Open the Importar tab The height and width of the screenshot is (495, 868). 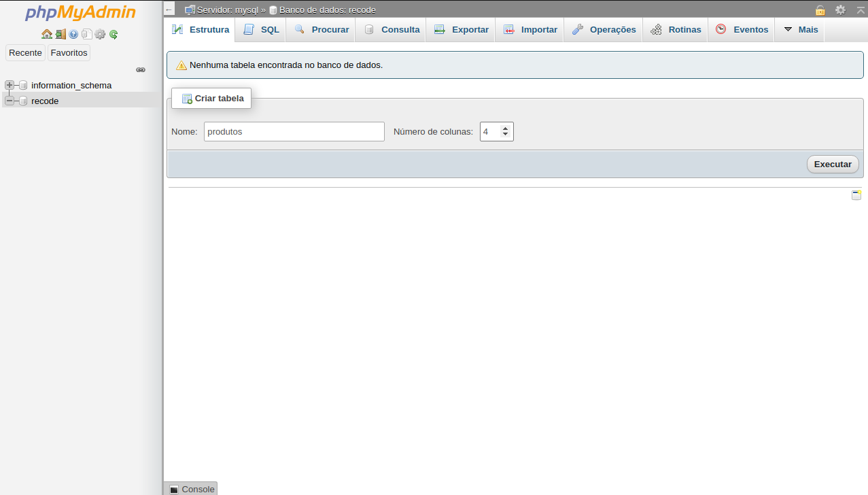[530, 30]
